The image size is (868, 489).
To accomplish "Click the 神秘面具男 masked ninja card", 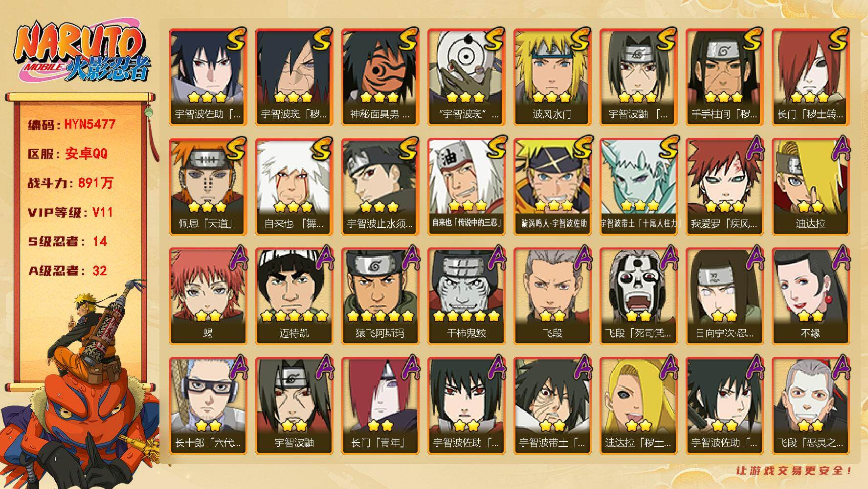I will pyautogui.click(x=380, y=77).
